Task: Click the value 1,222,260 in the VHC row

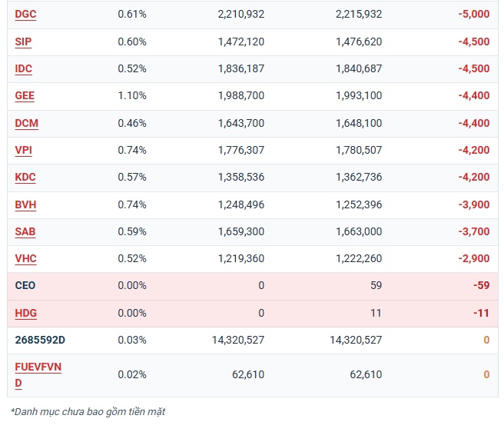Action: click(x=359, y=259)
